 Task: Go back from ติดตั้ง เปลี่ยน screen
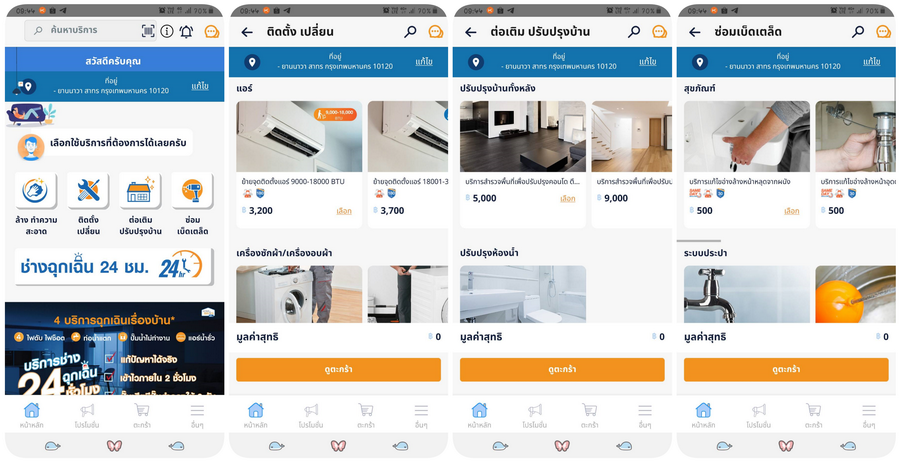click(247, 32)
